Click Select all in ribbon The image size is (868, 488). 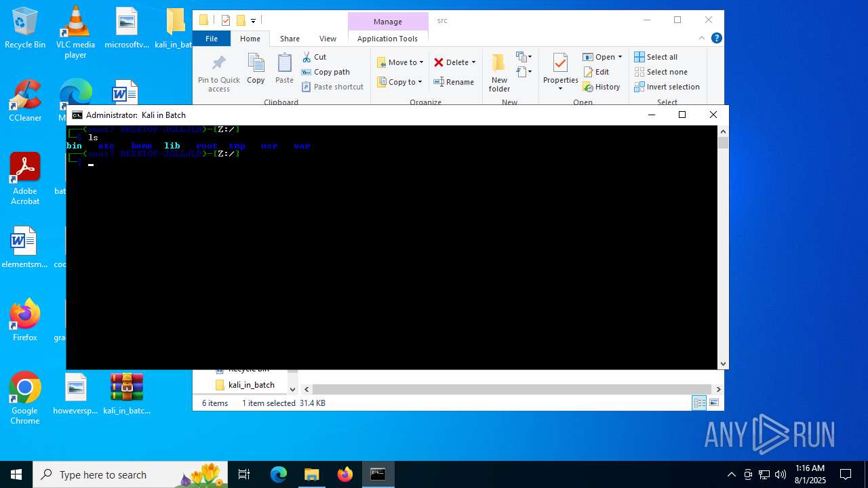coord(656,57)
